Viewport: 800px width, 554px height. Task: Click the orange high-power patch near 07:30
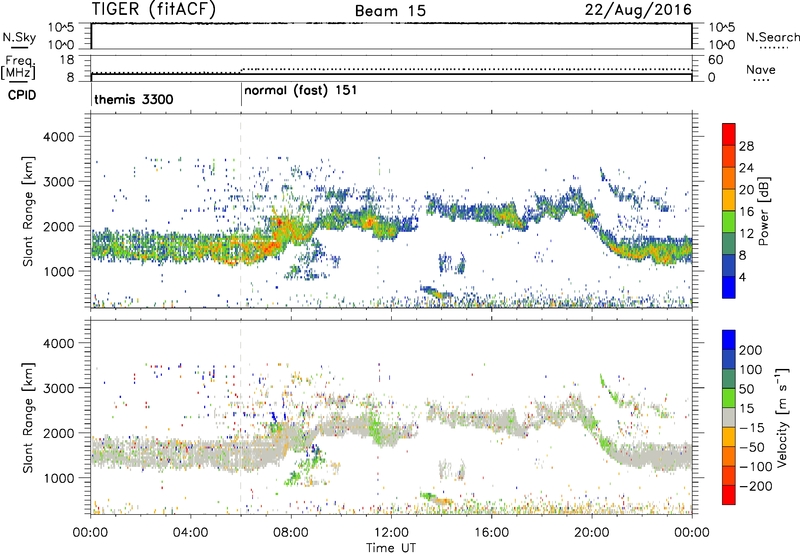point(279,224)
